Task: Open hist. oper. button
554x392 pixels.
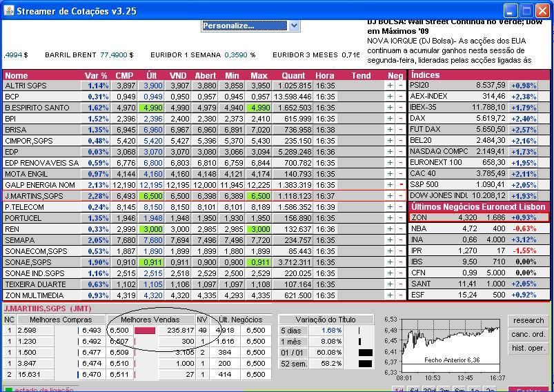Action: tap(528, 348)
